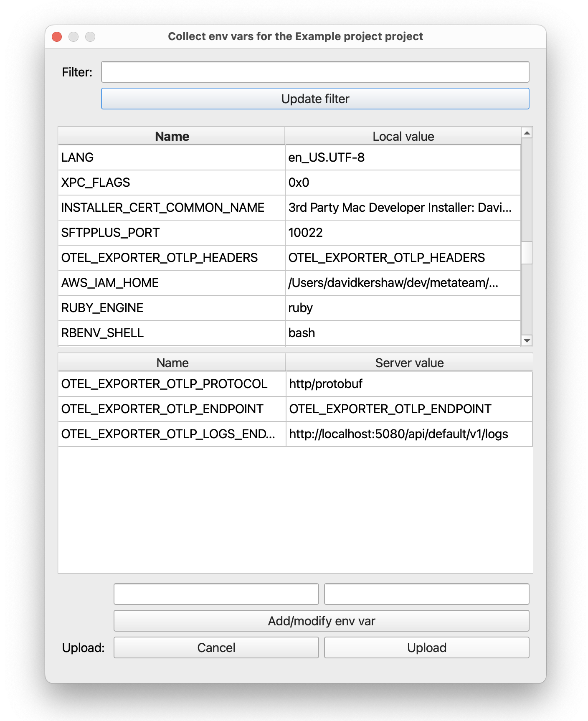The height and width of the screenshot is (721, 588).
Task: Select RUBY_ENGINE in local table
Action: (x=171, y=308)
